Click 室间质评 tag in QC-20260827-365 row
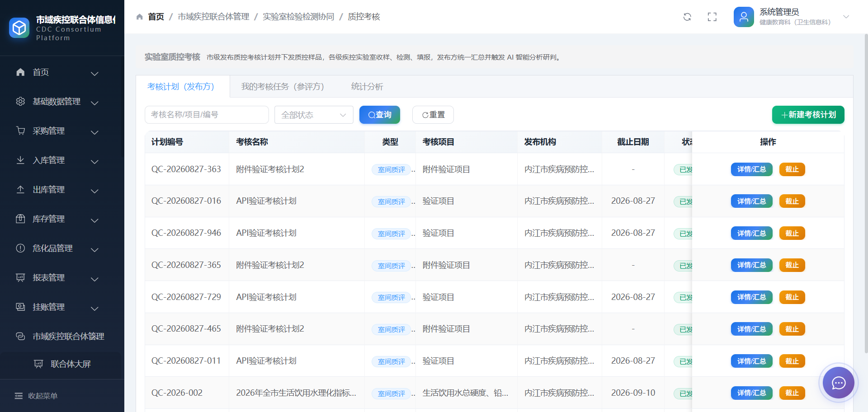This screenshot has width=868, height=412. (392, 266)
